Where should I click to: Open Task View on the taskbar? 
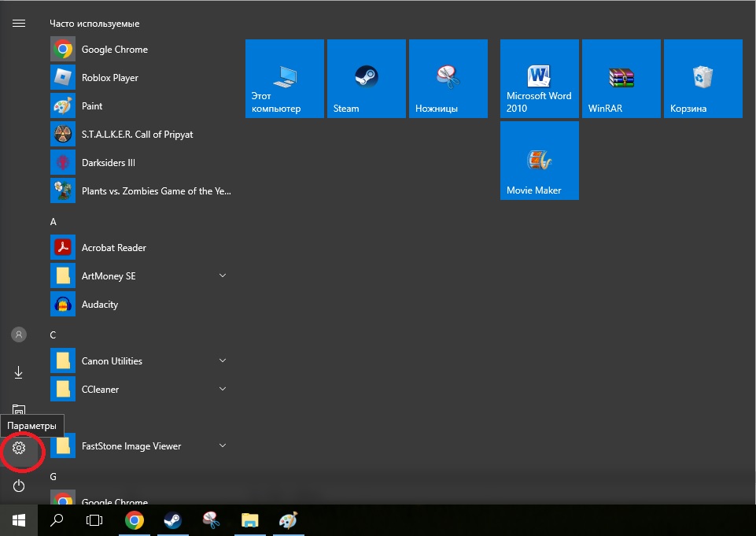94,520
